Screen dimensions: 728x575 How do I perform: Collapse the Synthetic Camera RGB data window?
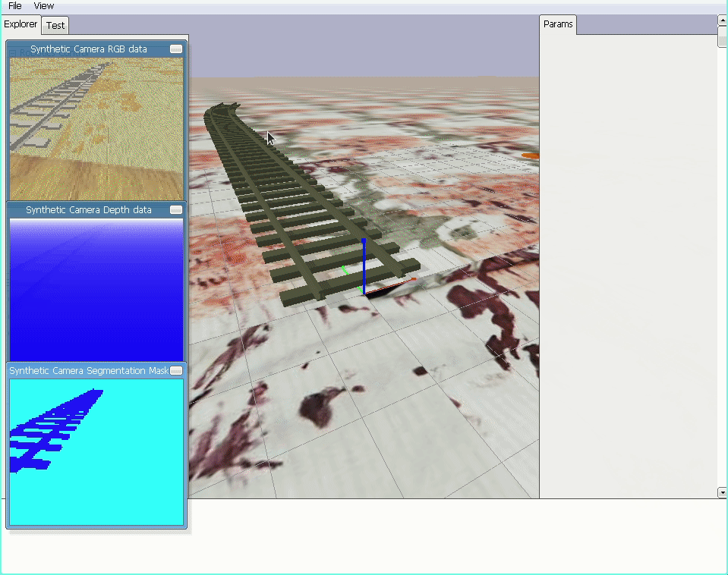[x=176, y=49]
